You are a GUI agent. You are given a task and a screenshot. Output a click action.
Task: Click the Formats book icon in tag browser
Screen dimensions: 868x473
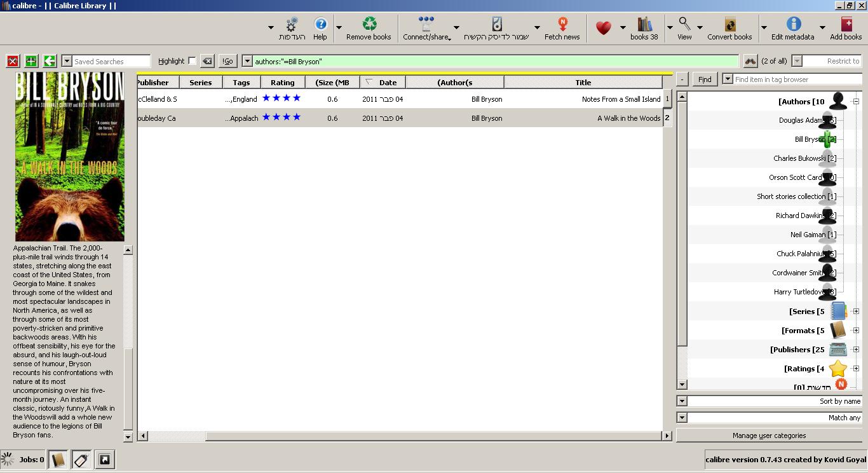point(839,330)
